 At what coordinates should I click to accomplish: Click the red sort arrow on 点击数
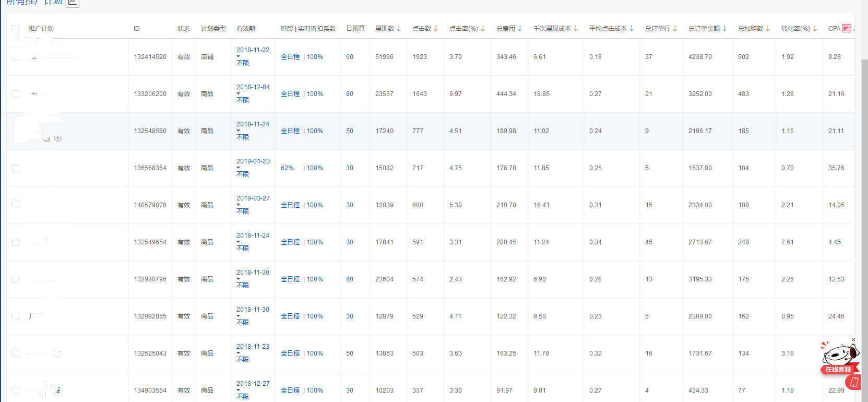[436, 28]
